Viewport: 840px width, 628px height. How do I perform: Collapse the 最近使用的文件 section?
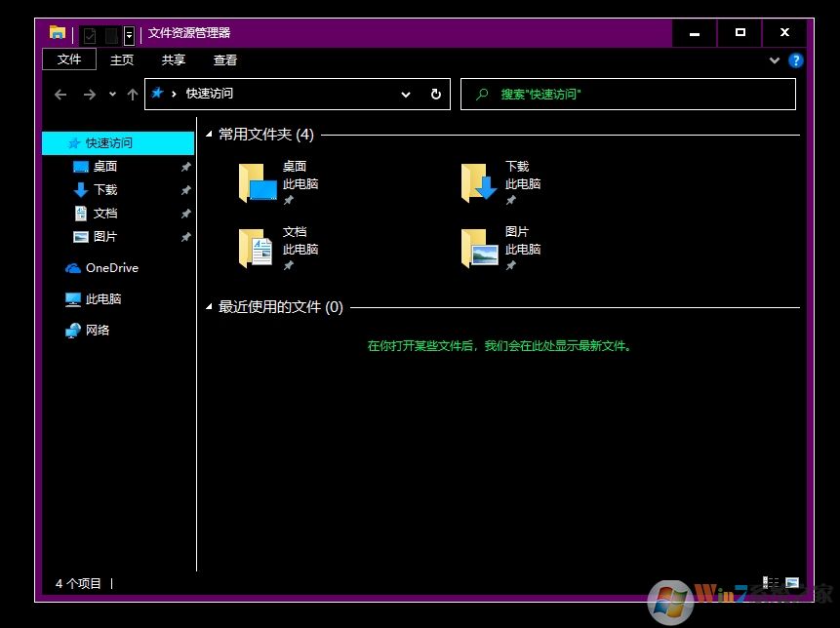tap(209, 307)
